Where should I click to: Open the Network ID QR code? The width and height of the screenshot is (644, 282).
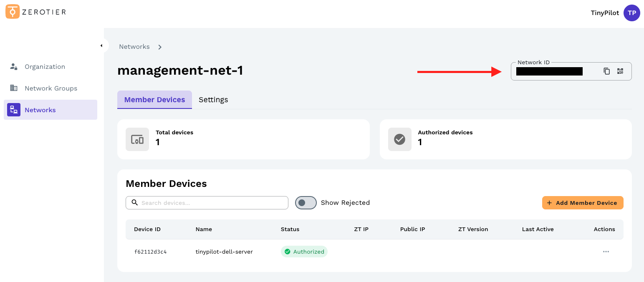point(620,71)
